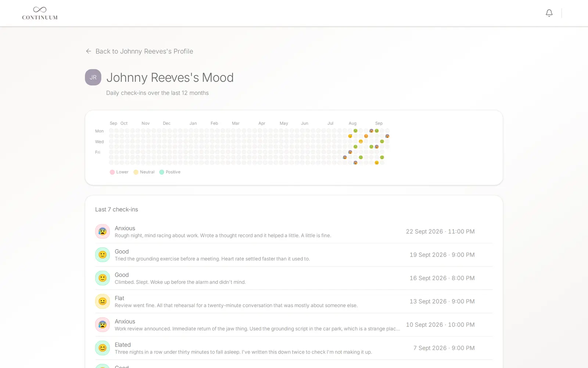Screen dimensions: 588x368
Task: Click the anxious face in the Mon row
Action: point(372,131)
